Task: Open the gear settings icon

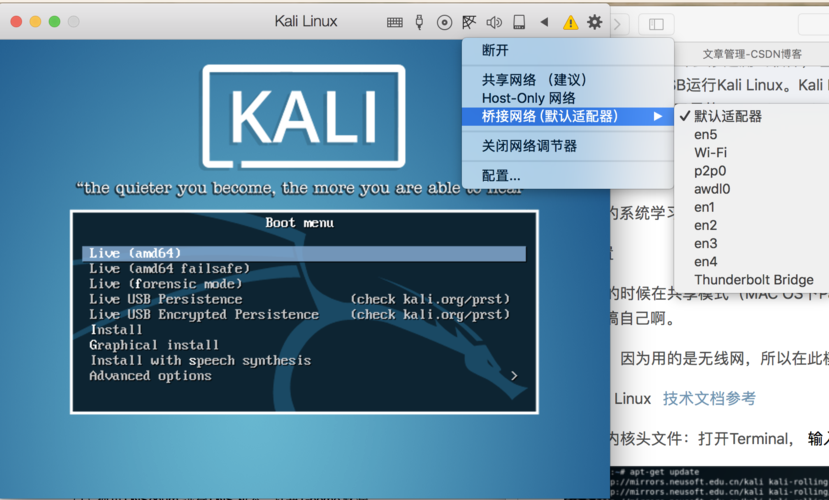Action: coord(595,22)
